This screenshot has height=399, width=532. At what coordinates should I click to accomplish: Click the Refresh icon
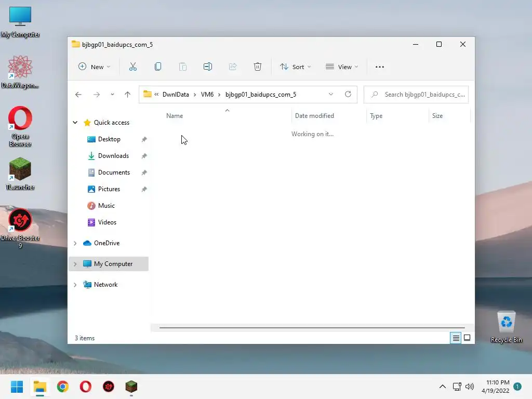pyautogui.click(x=348, y=95)
